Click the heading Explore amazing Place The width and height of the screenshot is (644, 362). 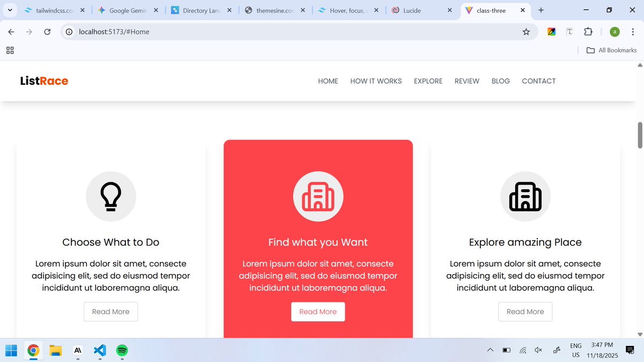coord(525,242)
